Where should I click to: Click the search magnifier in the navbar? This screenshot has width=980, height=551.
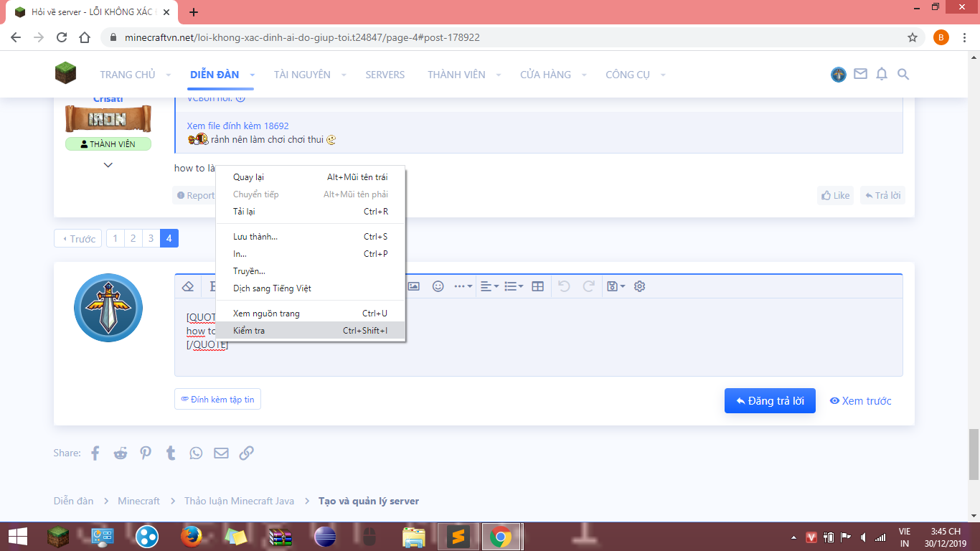[x=903, y=74]
